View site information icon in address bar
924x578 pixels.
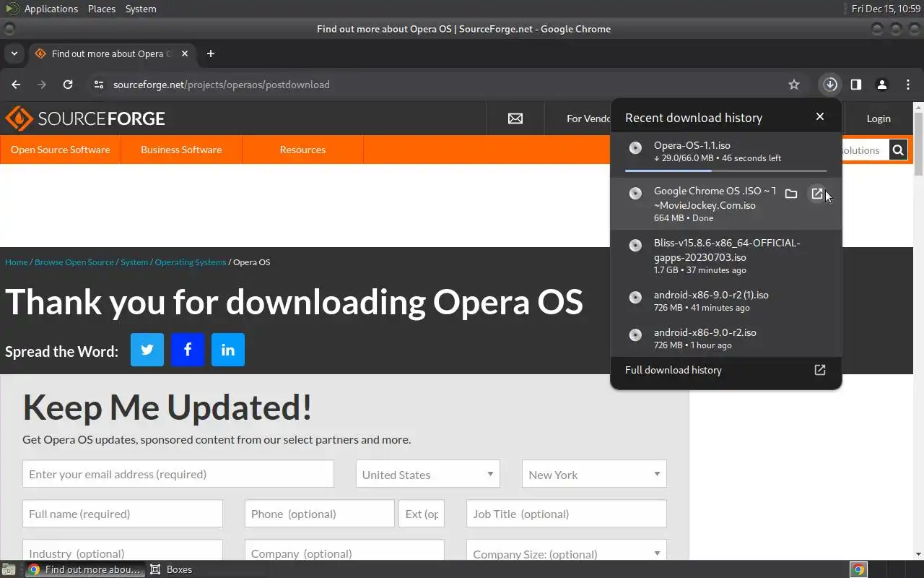[99, 85]
